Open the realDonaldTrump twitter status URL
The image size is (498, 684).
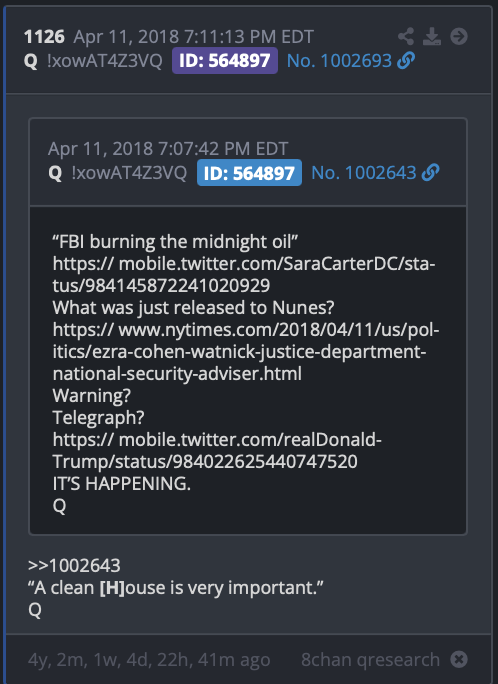[x=217, y=450]
